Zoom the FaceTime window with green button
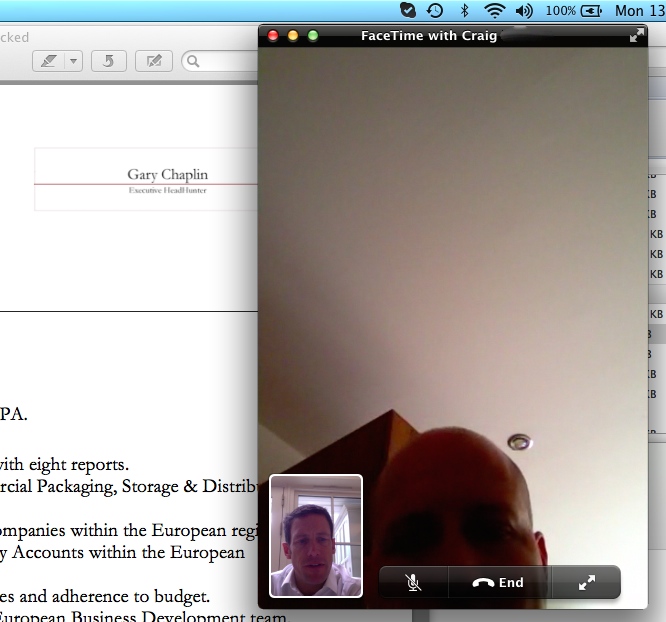This screenshot has height=622, width=666. pyautogui.click(x=312, y=36)
